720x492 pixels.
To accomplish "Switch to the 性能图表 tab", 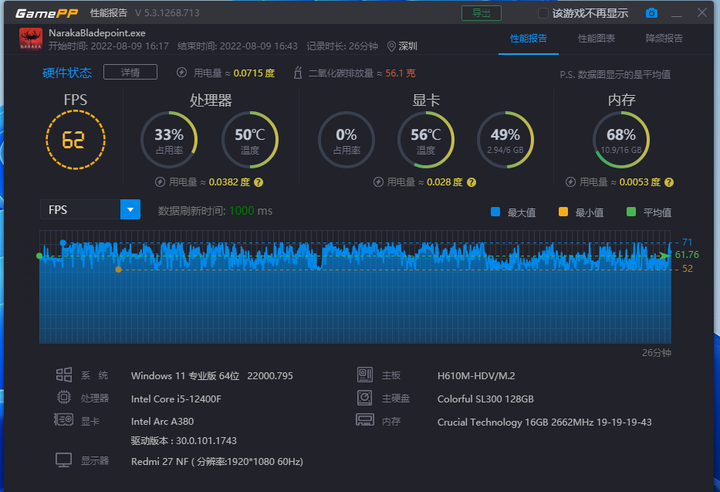I will pos(596,39).
